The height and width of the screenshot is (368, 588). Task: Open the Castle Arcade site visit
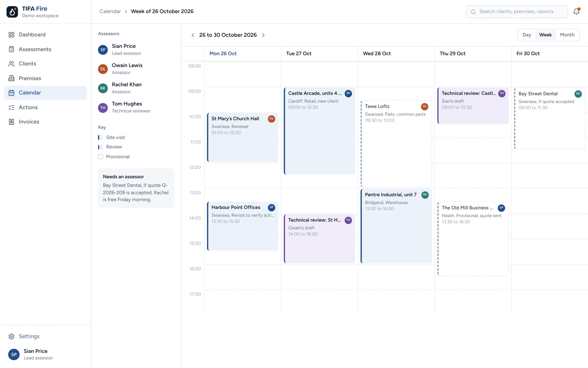(319, 131)
